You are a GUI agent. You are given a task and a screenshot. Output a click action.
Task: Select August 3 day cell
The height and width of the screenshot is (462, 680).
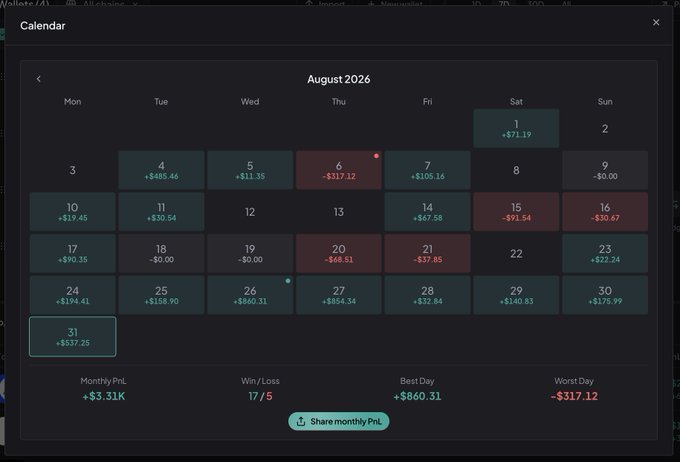click(72, 170)
